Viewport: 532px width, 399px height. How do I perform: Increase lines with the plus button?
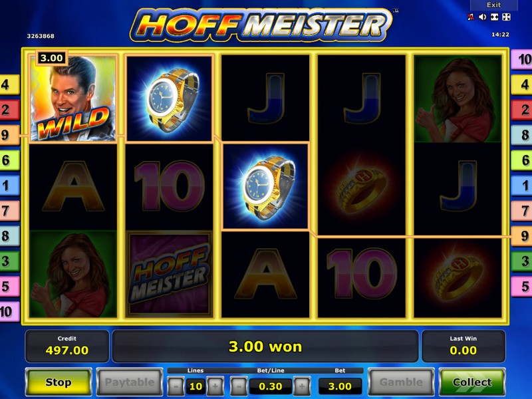pyautogui.click(x=215, y=386)
